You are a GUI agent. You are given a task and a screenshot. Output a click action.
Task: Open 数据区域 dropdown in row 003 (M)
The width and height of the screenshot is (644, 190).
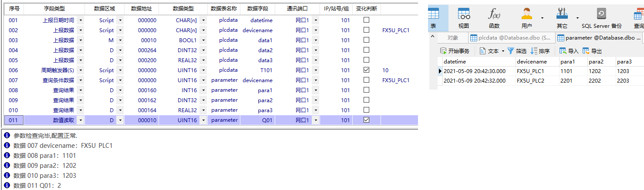pyautogui.click(x=120, y=40)
